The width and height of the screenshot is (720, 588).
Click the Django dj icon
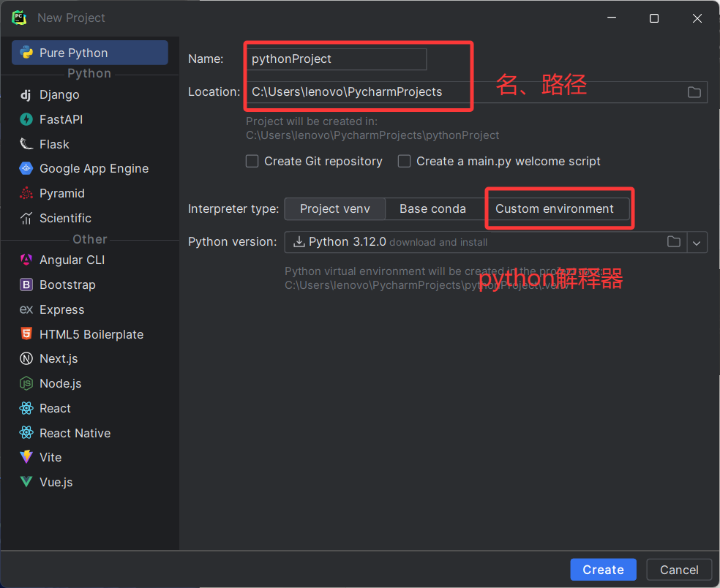(x=26, y=95)
